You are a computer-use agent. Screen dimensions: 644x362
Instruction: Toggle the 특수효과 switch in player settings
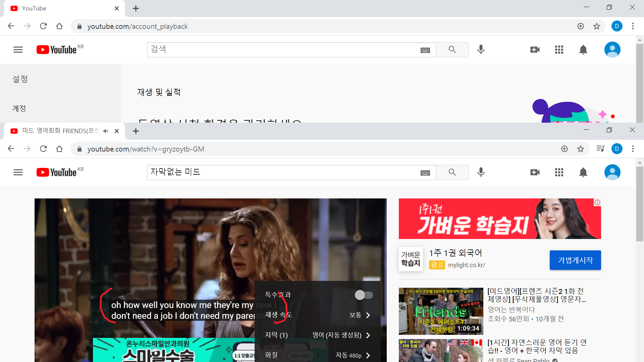point(364,295)
